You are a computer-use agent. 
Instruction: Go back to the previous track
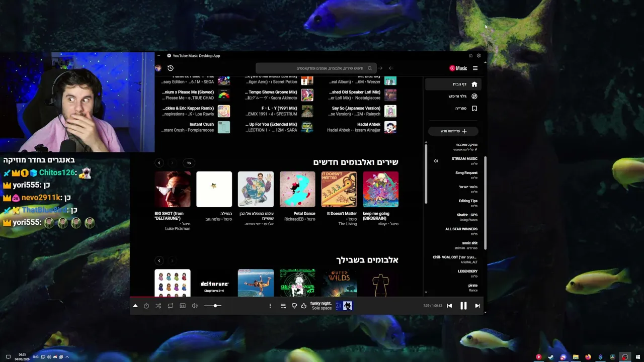449,306
